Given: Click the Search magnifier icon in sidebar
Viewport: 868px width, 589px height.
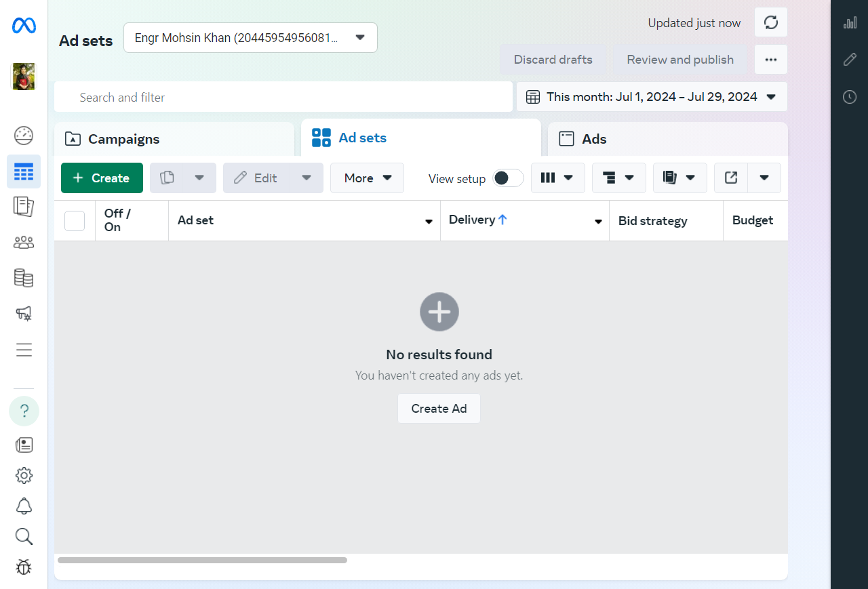Looking at the screenshot, I should [x=24, y=537].
